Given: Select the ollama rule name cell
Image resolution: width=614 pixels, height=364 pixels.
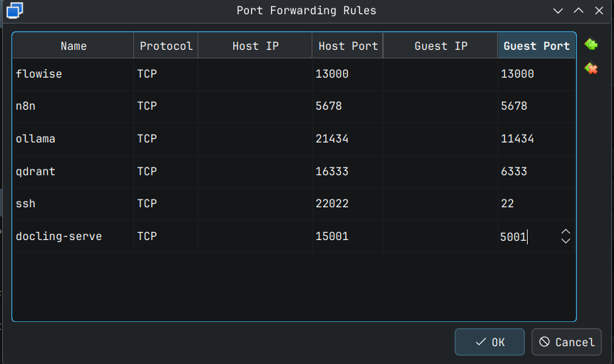Looking at the screenshot, I should 72,139.
